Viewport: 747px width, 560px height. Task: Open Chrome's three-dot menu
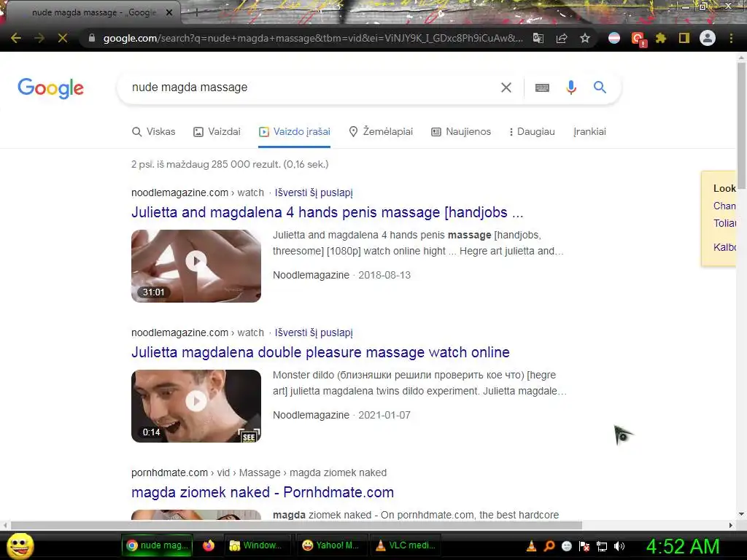point(731,38)
